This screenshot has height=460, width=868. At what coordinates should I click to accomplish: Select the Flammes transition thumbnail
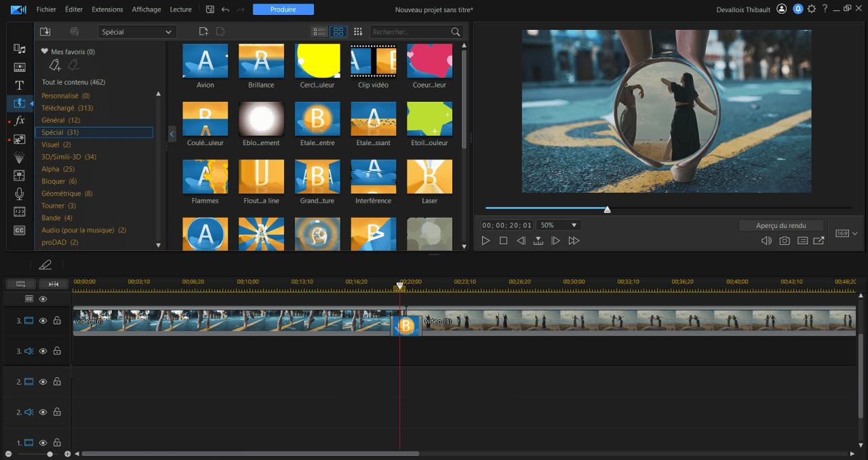205,177
